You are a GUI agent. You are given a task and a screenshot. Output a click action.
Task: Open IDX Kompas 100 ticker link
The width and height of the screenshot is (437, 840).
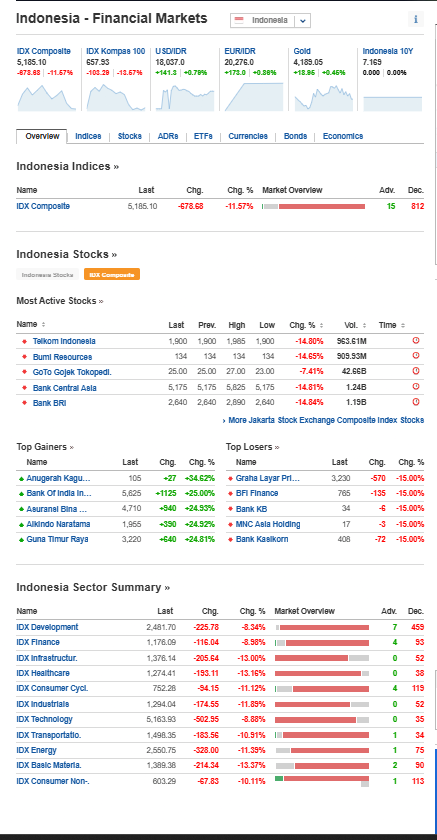(116, 51)
